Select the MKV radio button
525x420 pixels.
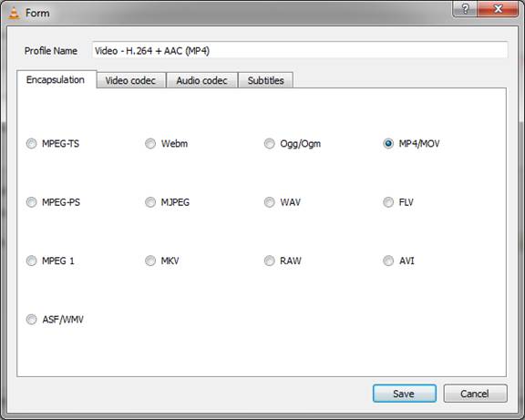coord(150,261)
